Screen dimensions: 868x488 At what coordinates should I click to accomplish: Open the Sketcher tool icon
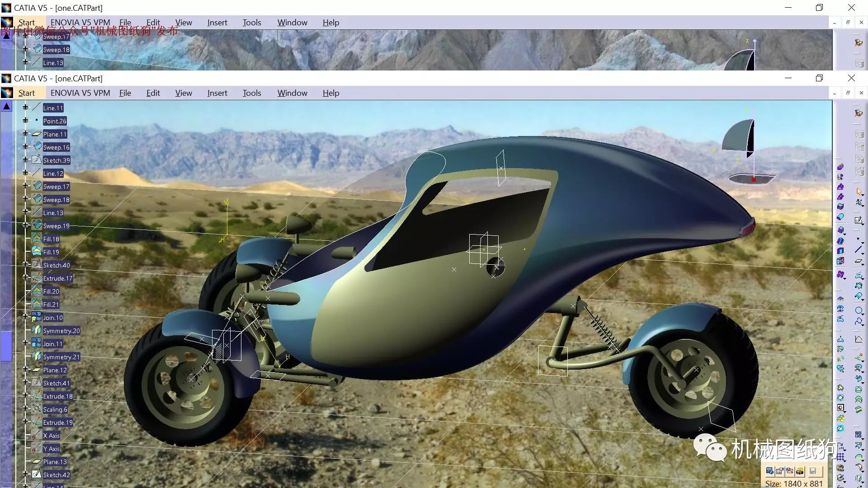859,221
